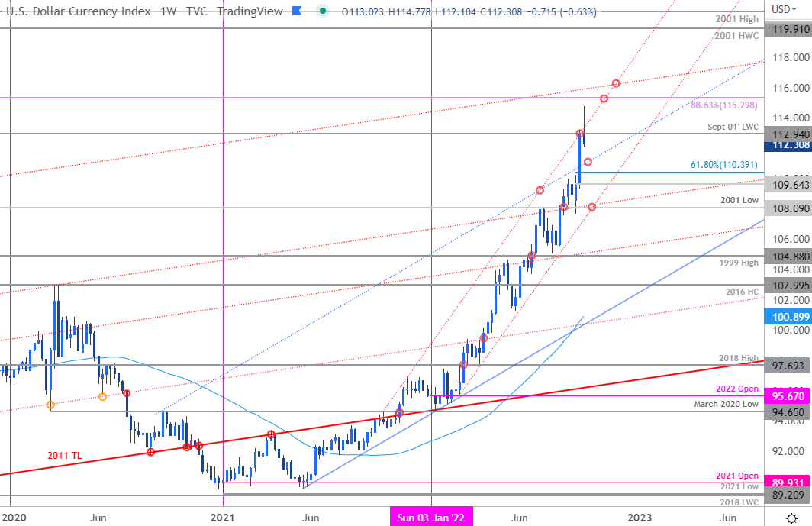This screenshot has width=812, height=526.
Task: Click the 2021 Low label
Action: pyautogui.click(x=739, y=486)
